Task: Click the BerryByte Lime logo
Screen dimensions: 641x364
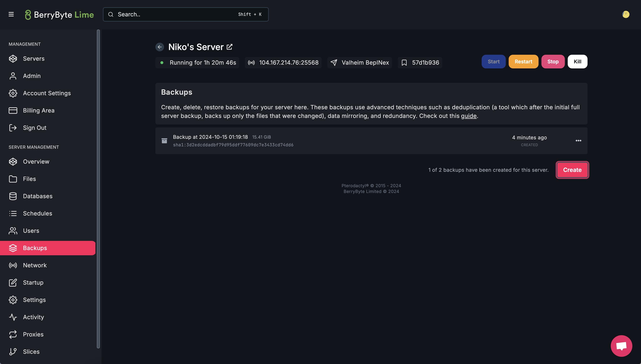Action: tap(59, 15)
